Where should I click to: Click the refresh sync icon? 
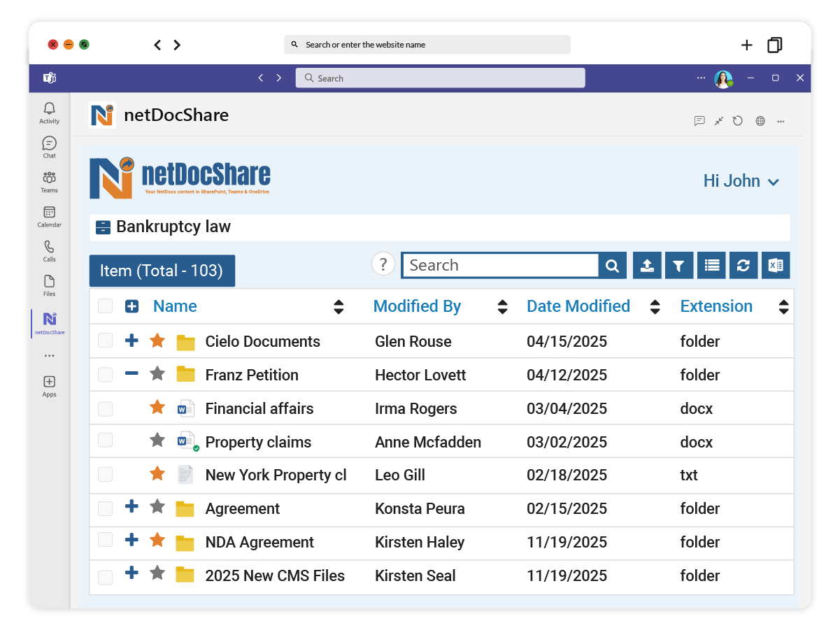tap(743, 266)
